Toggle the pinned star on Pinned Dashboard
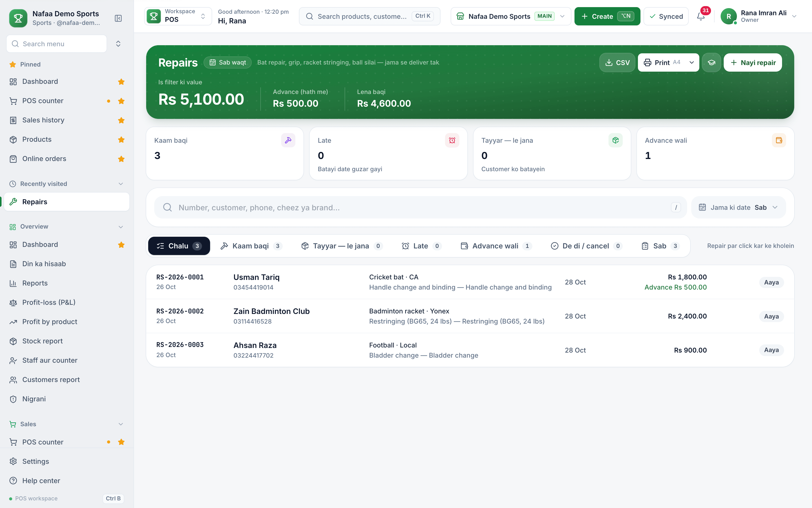 [122, 82]
